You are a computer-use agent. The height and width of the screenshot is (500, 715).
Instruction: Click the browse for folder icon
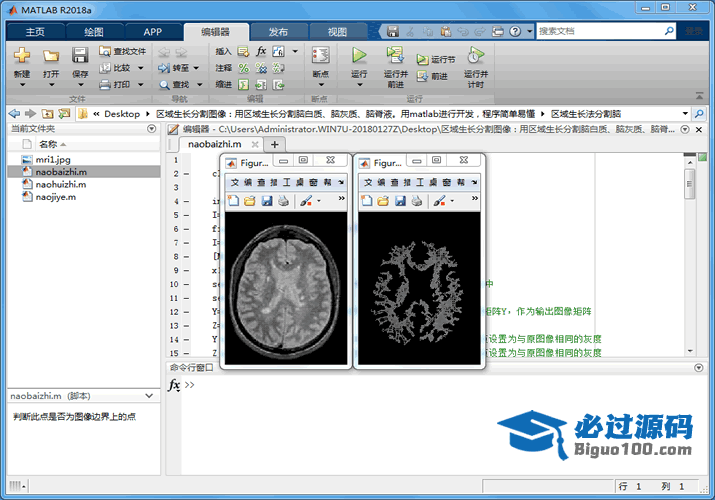tap(64, 113)
